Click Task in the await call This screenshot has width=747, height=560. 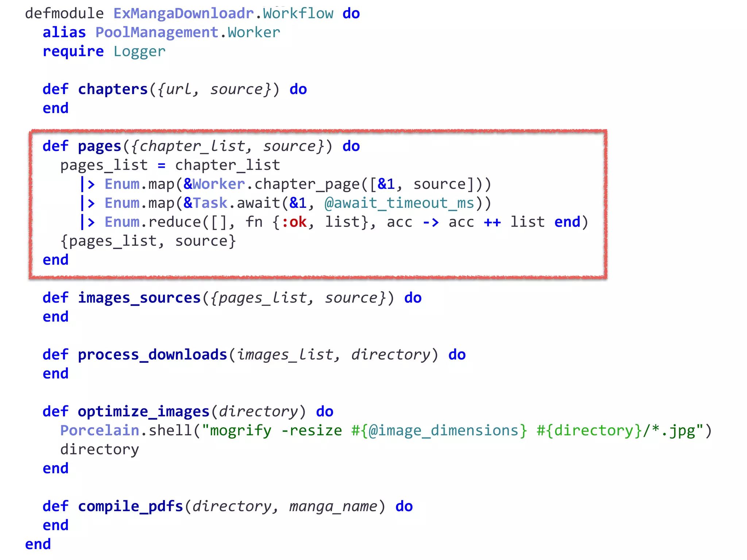click(210, 203)
